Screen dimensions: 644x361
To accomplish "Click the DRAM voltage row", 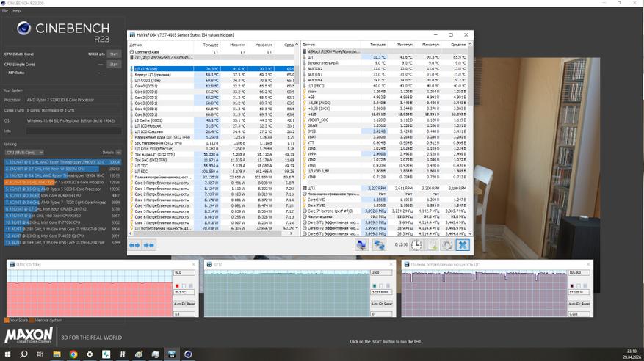I will pyautogui.click(x=386, y=125).
